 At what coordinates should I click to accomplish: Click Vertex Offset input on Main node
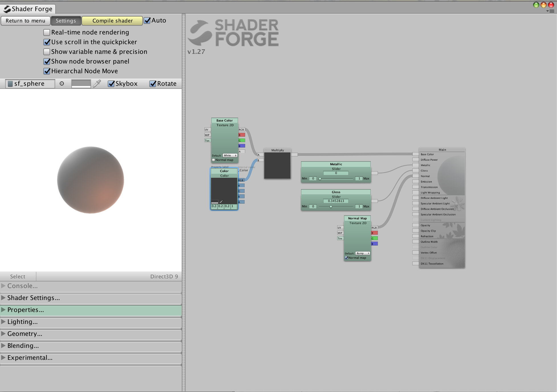(x=416, y=252)
